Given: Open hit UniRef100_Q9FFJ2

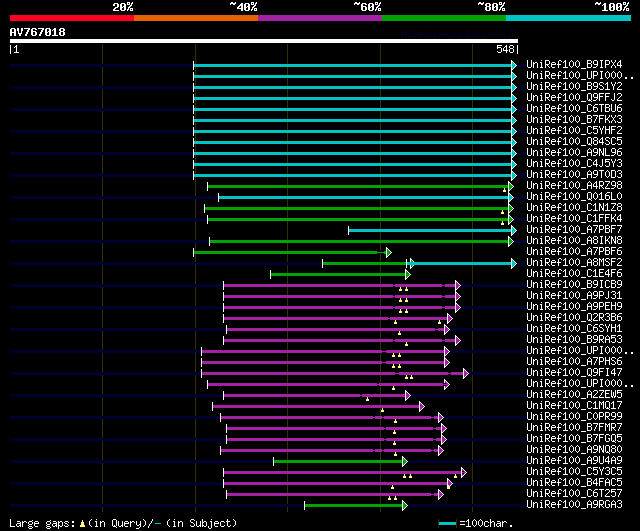Looking at the screenshot, I should [x=574, y=98].
